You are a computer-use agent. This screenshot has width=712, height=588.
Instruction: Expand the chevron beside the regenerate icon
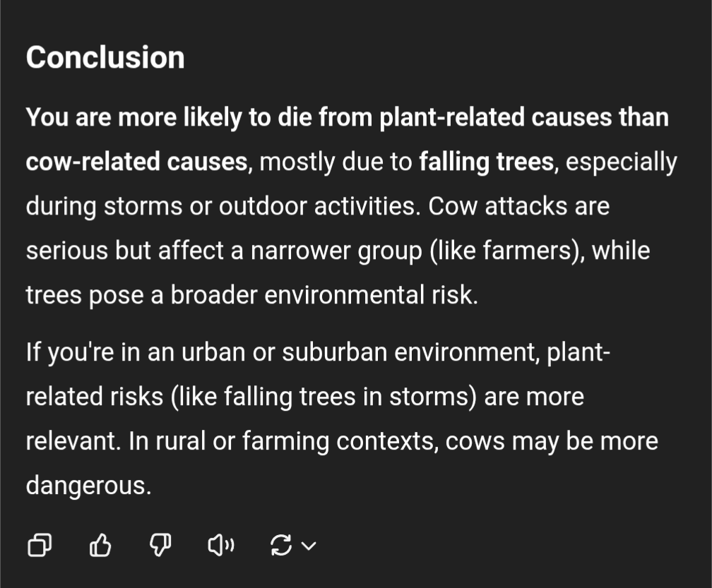309,546
